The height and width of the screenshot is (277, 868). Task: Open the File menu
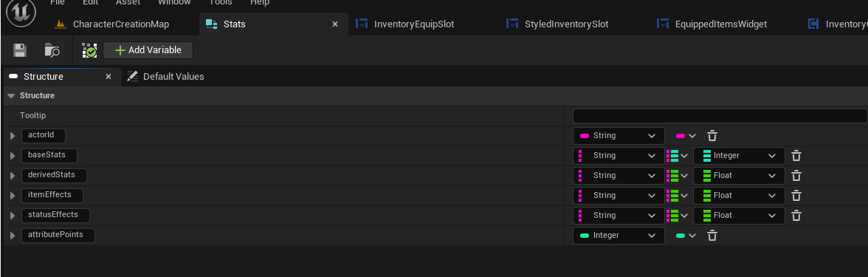[57, 3]
